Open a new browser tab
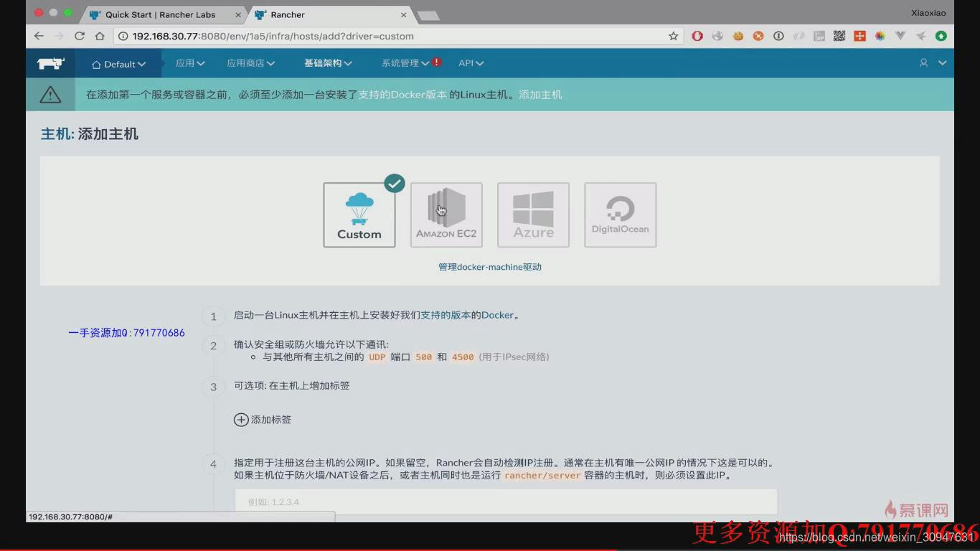Viewport: 980px width, 551px height. pos(428,15)
